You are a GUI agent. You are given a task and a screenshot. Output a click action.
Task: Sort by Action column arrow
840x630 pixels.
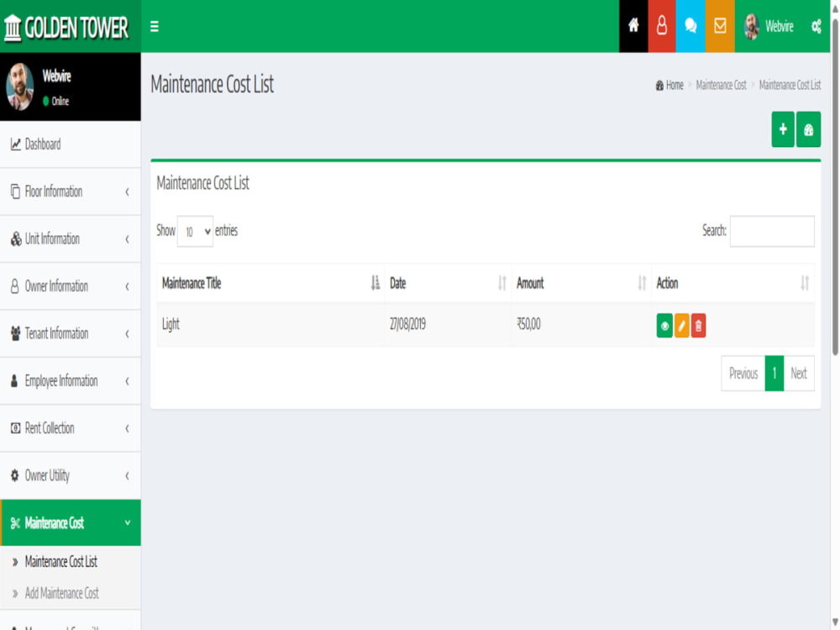[x=805, y=283]
